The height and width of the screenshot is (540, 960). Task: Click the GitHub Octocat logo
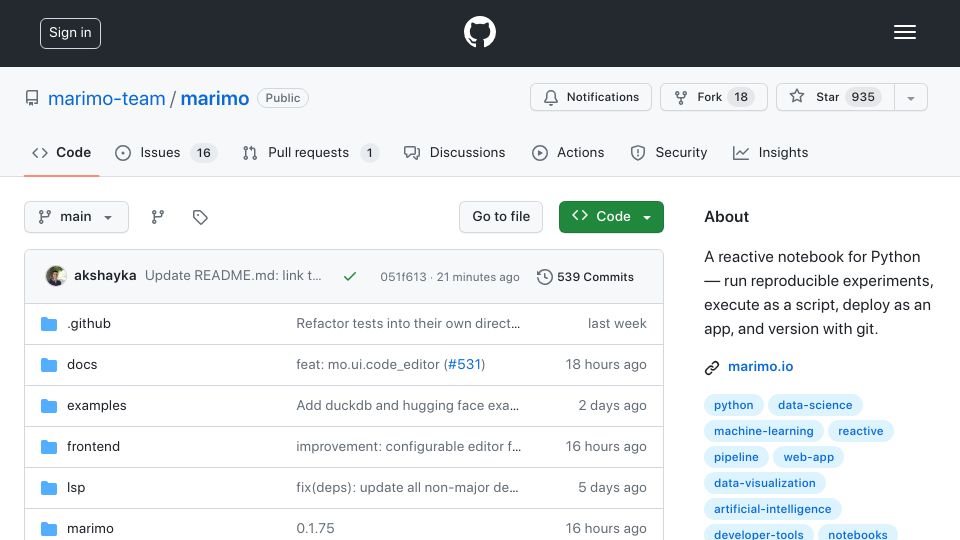(x=479, y=32)
